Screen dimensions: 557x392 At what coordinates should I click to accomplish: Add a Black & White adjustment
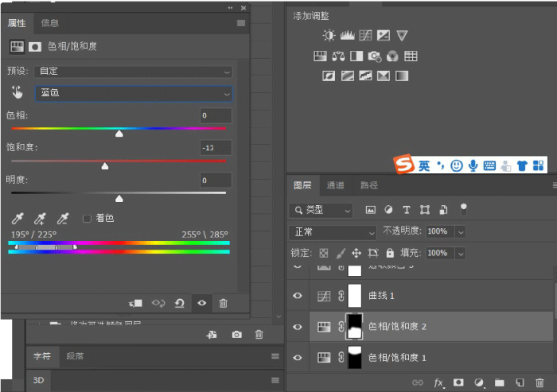pyautogui.click(x=356, y=56)
